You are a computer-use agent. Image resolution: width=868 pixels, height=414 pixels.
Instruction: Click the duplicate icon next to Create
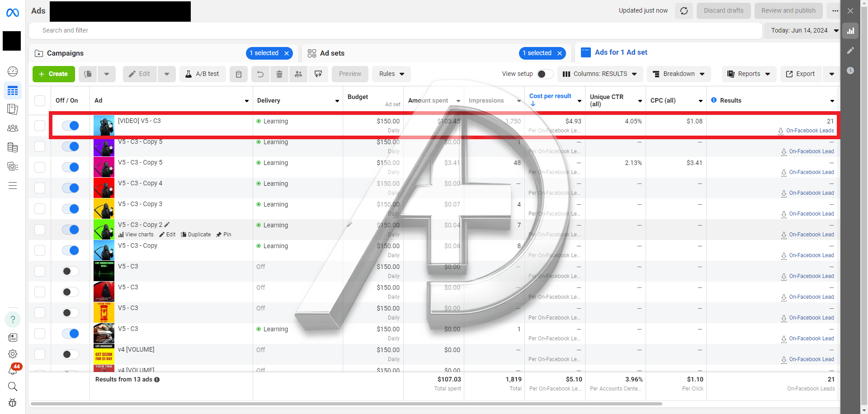(88, 74)
